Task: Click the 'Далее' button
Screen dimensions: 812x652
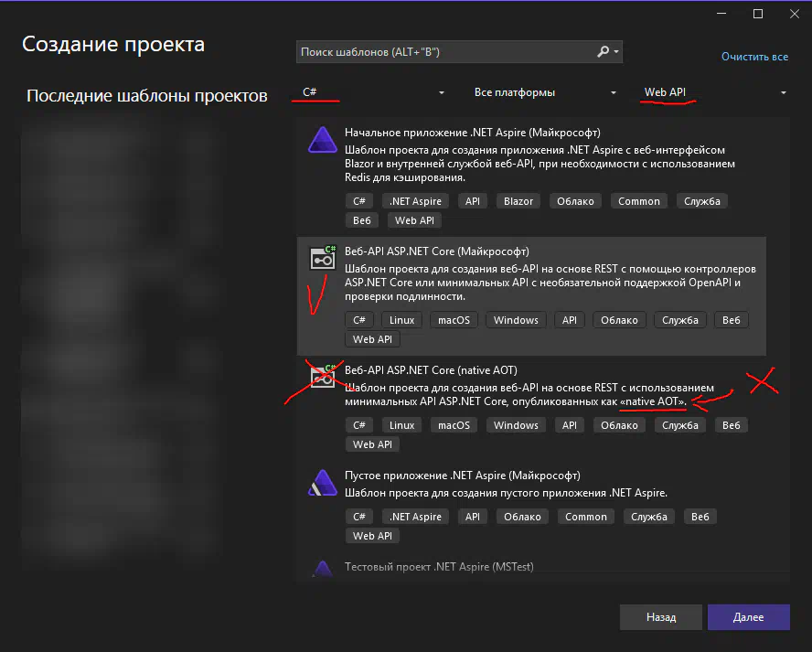Action: point(748,617)
